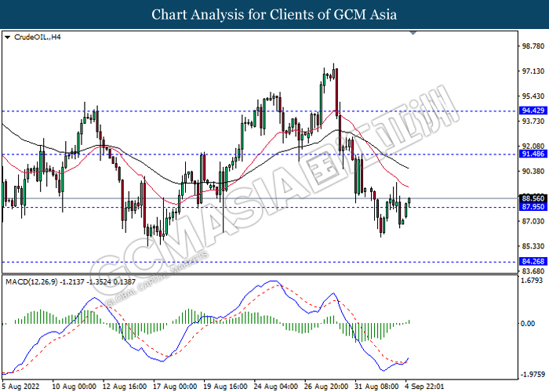Image resolution: width=549 pixels, height=392 pixels.
Task: Click the chart shift marker triangle at top
Action: pos(413,33)
